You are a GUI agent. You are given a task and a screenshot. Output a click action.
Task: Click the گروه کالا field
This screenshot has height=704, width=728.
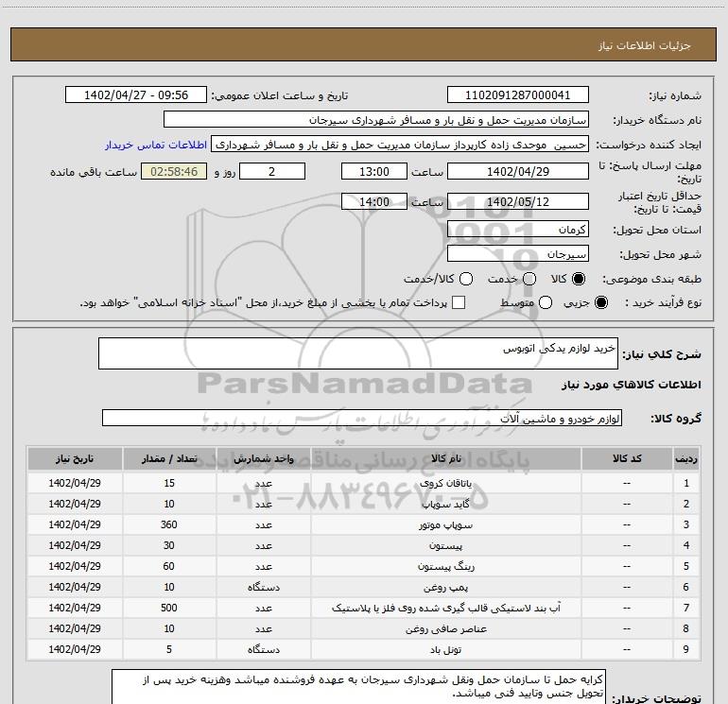362,418
